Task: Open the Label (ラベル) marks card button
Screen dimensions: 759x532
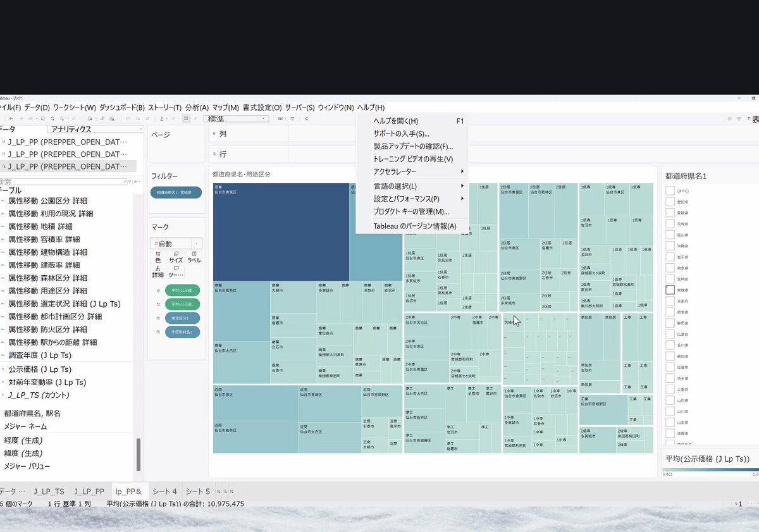Action: click(194, 257)
